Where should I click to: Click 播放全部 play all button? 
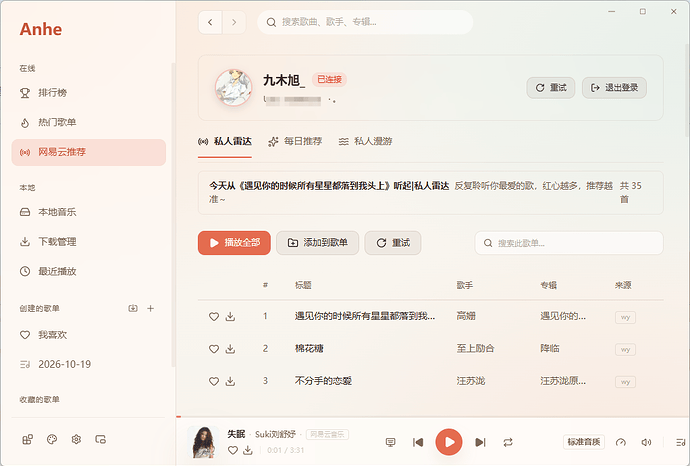click(234, 243)
